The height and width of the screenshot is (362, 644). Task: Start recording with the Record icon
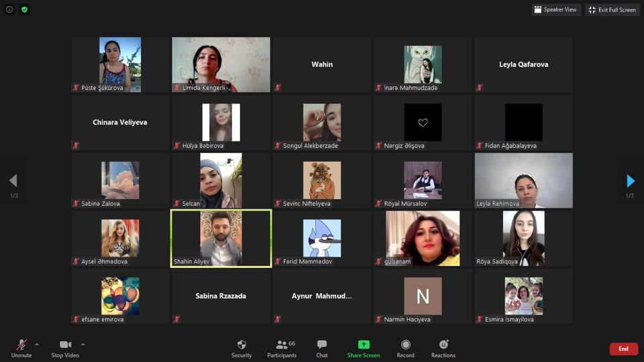pos(405,345)
